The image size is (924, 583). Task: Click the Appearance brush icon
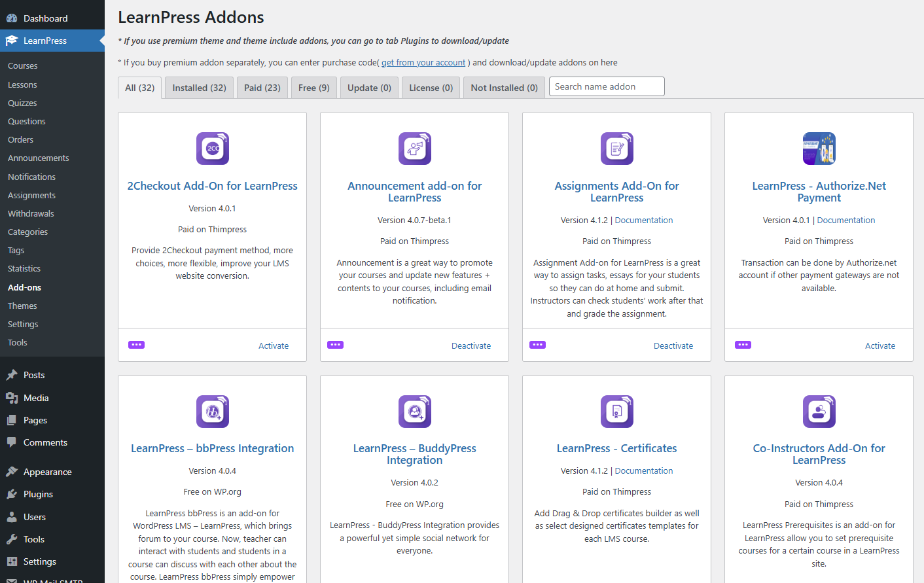coord(12,472)
